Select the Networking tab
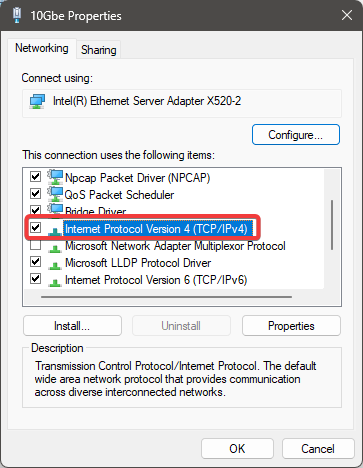363x468 pixels. (42, 48)
